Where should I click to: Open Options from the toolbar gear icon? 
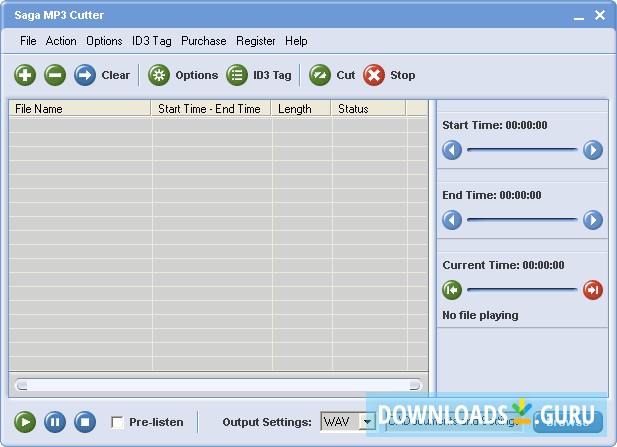pyautogui.click(x=159, y=75)
